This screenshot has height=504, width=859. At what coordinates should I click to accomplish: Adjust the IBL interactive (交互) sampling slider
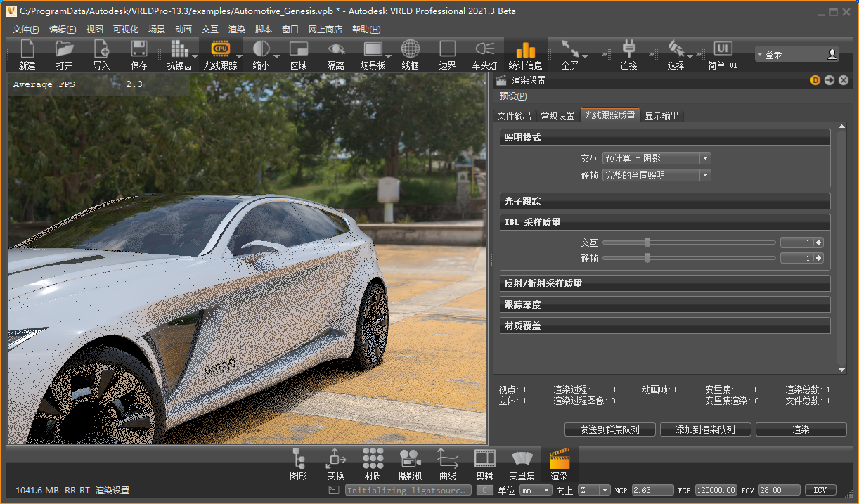coord(647,243)
